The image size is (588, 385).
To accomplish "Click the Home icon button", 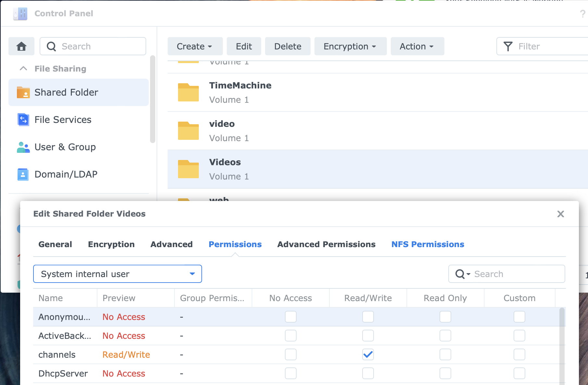I will coord(21,46).
